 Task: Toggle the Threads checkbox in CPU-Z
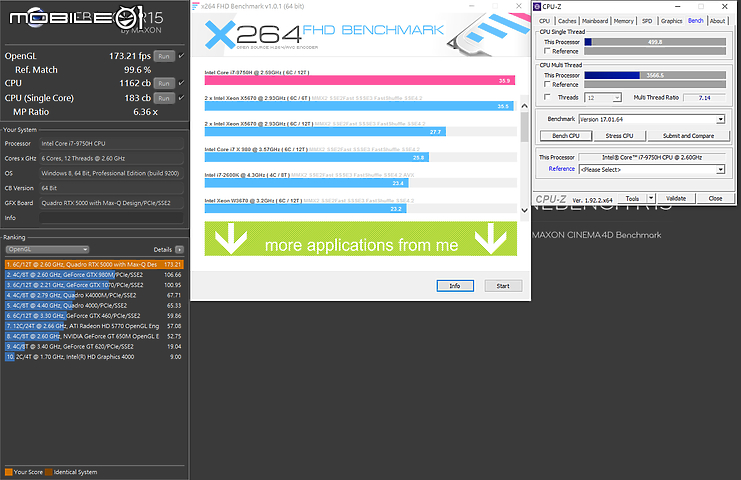coord(547,97)
